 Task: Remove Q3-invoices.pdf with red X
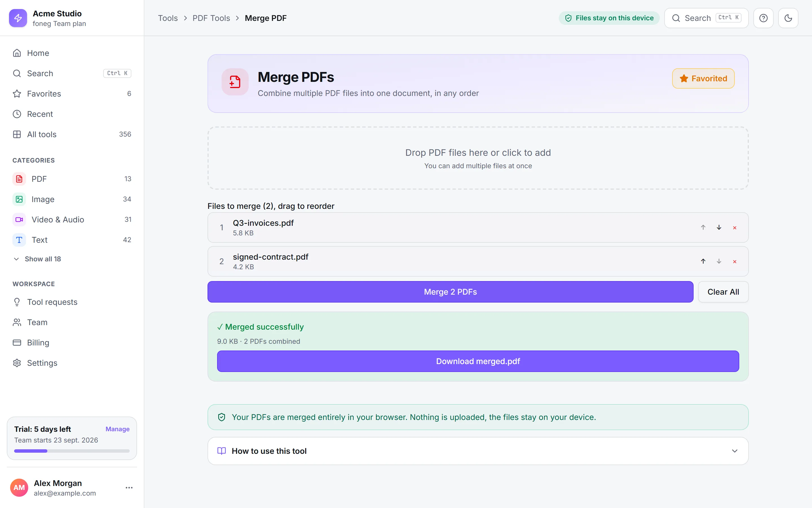pyautogui.click(x=735, y=228)
